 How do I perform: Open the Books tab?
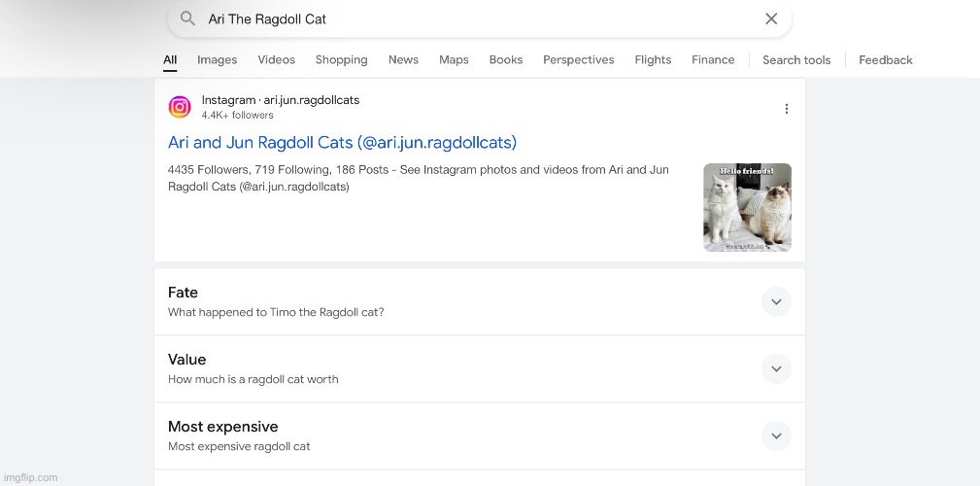point(506,60)
